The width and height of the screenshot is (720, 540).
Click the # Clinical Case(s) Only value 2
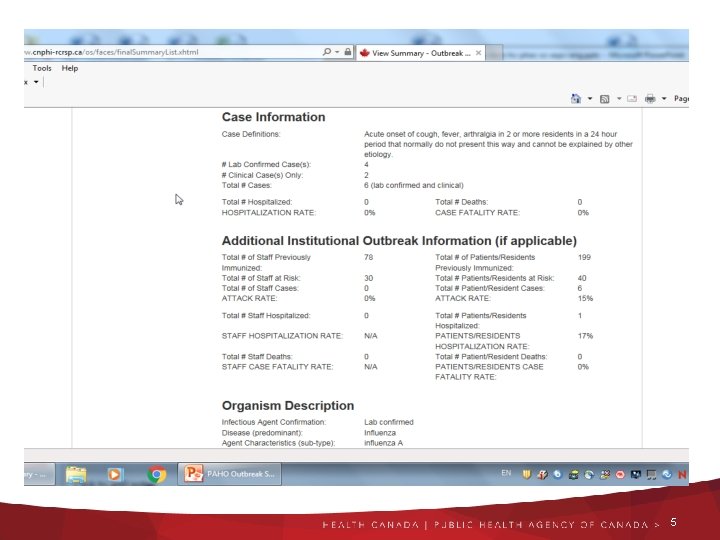coord(366,175)
